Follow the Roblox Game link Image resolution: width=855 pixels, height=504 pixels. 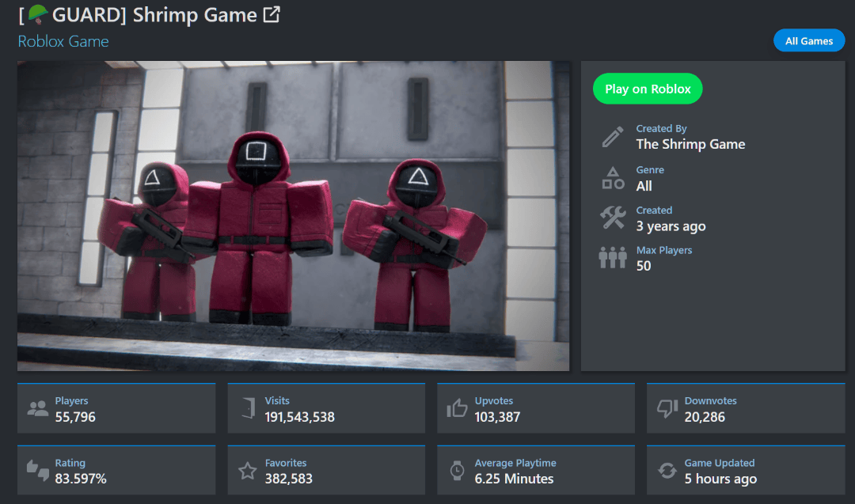[x=63, y=41]
